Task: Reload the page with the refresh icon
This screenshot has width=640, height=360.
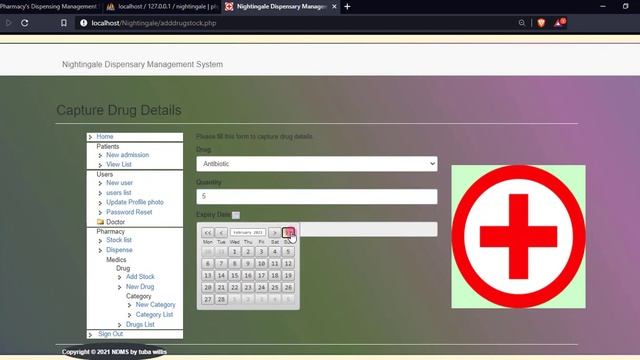Action: 24,23
